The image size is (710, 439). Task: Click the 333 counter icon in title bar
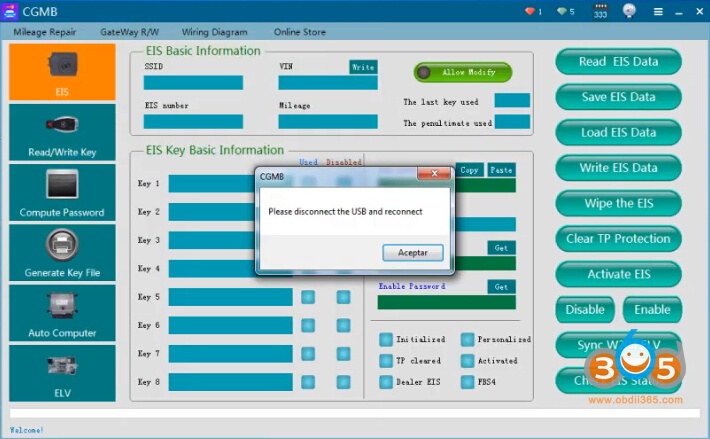[600, 11]
